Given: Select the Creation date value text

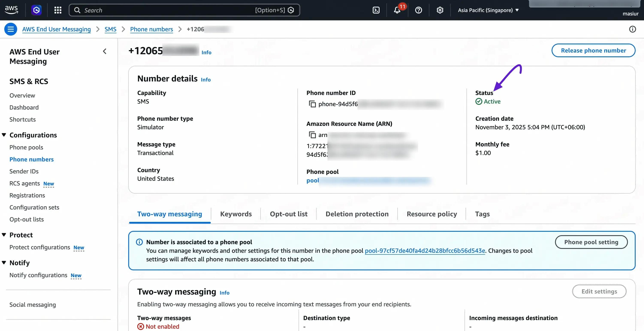Looking at the screenshot, I should click(x=530, y=127).
